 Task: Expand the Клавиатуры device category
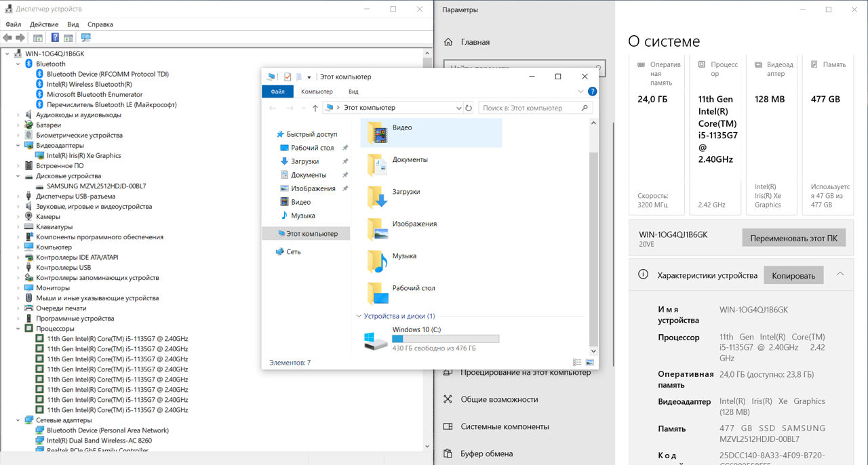[18, 227]
